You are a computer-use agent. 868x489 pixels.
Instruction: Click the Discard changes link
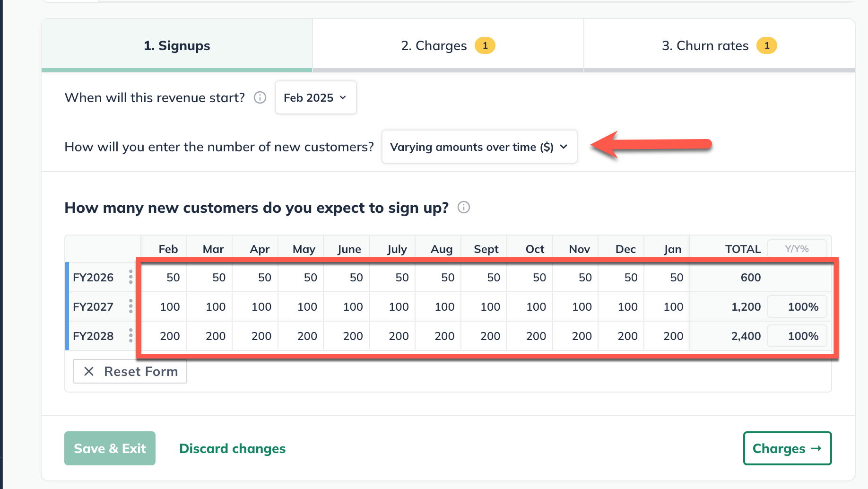232,448
